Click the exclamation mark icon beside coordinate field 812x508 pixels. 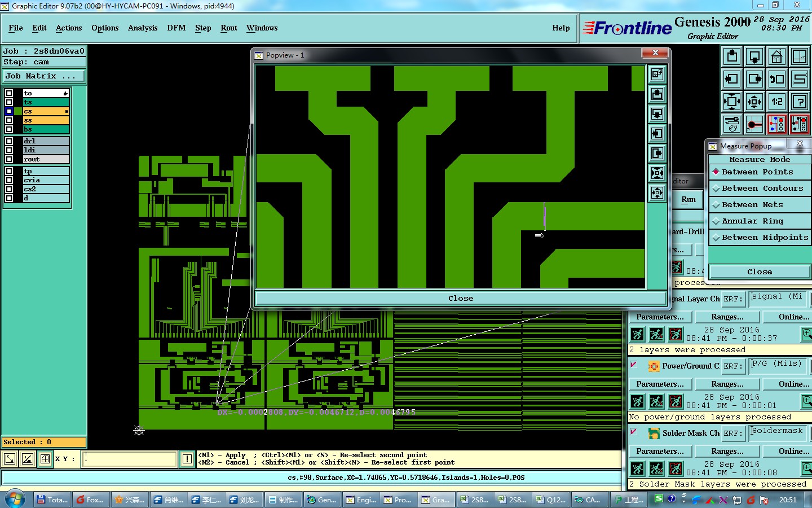(187, 459)
